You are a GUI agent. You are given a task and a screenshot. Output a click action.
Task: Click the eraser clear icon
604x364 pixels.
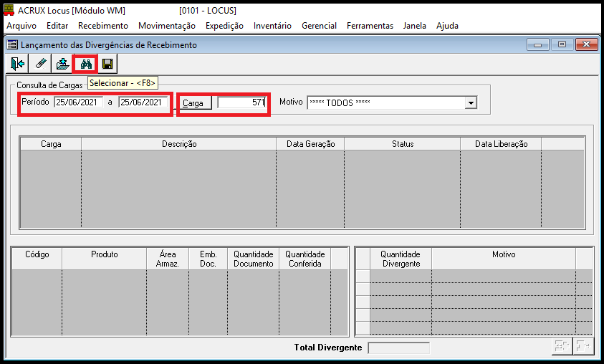40,64
